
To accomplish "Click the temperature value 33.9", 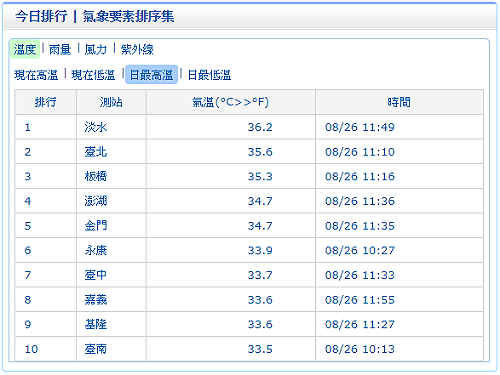I will click(x=260, y=250).
